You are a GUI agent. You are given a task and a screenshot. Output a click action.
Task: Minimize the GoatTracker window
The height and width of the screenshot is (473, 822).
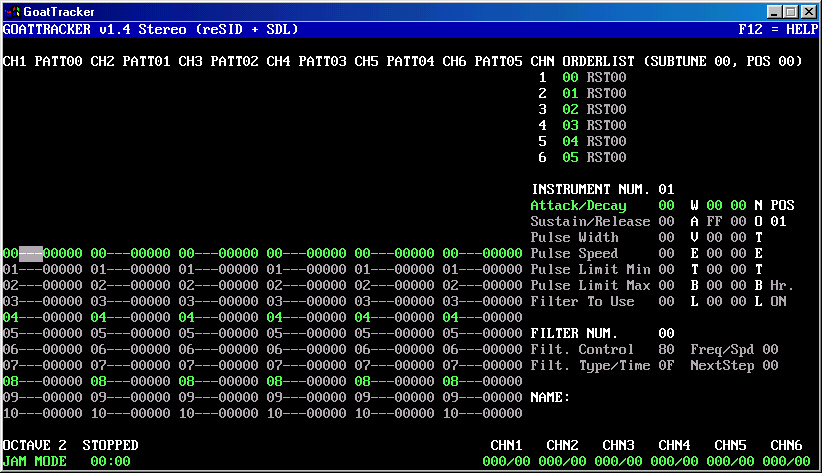point(774,12)
